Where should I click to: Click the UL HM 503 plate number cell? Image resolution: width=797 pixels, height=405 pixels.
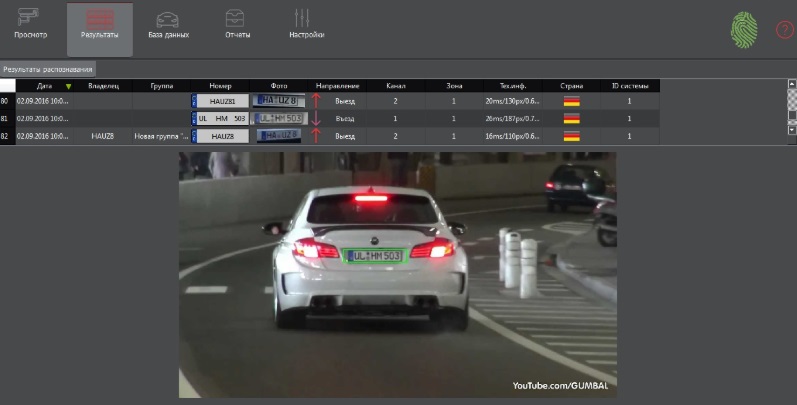[220, 118]
